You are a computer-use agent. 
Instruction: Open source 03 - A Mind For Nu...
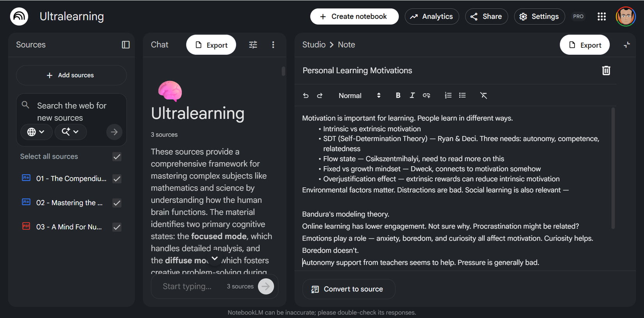(69, 227)
